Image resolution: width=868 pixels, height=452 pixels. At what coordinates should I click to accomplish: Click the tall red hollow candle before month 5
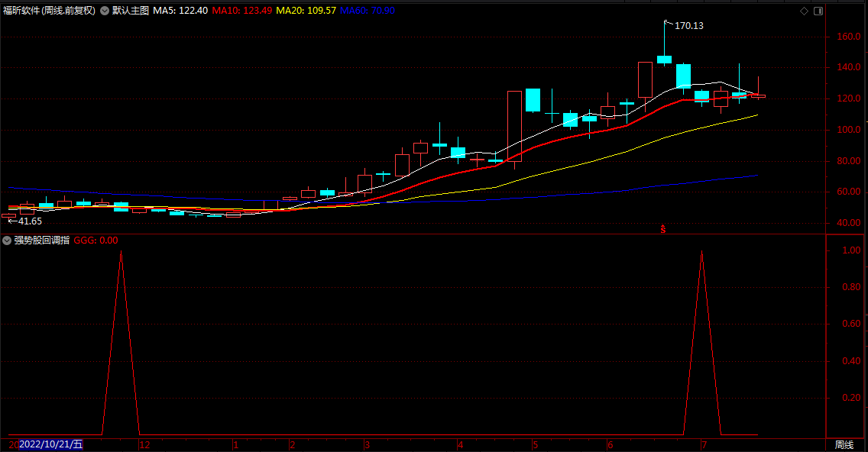click(x=514, y=126)
